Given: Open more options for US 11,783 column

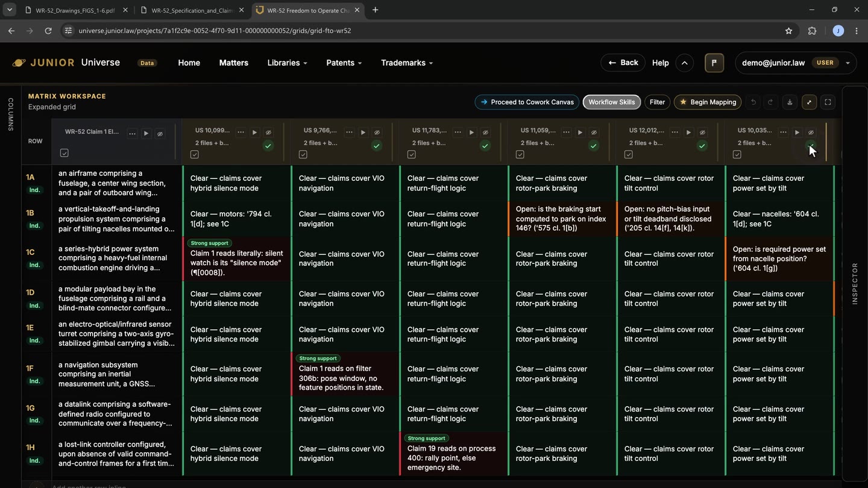Looking at the screenshot, I should pos(458,133).
